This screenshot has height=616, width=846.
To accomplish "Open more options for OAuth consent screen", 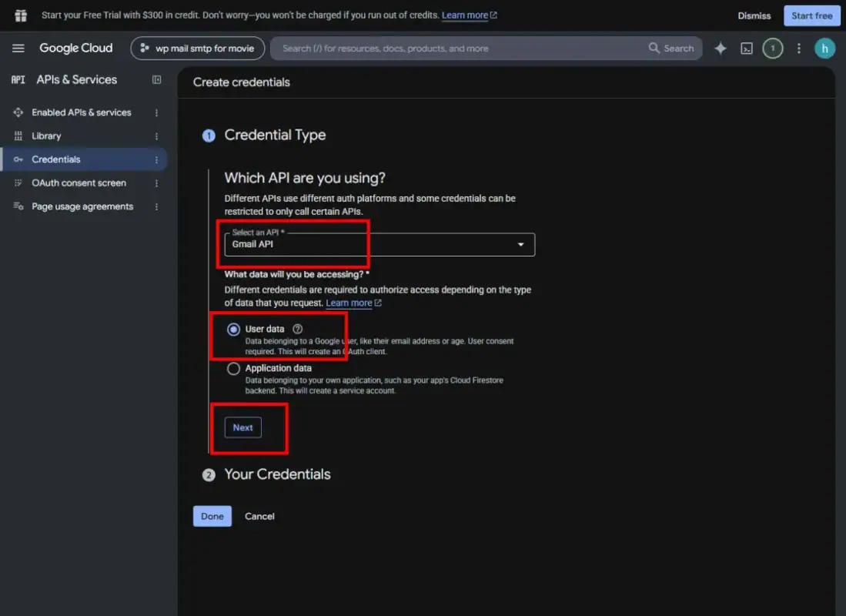I will point(156,183).
